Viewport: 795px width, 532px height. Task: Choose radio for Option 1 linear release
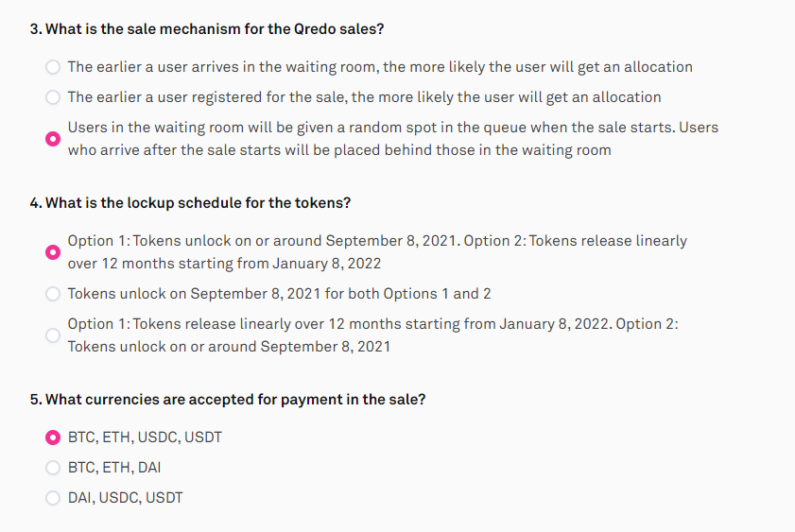[x=54, y=335]
